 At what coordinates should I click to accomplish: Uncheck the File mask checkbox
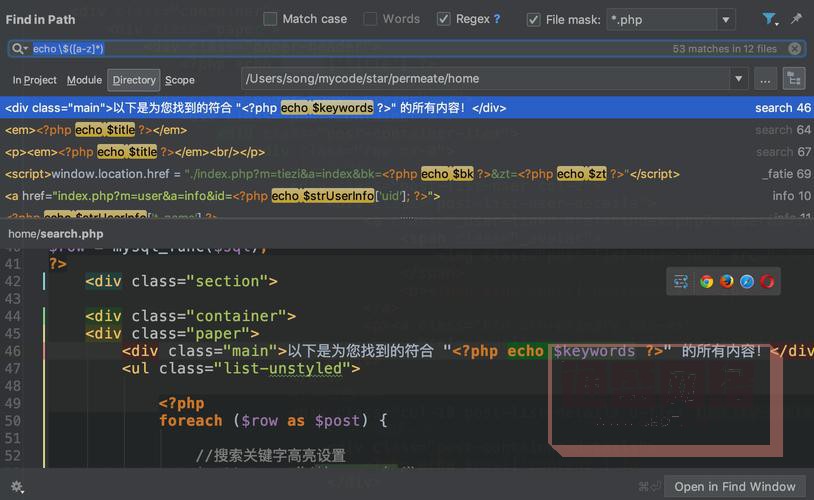coord(533,20)
